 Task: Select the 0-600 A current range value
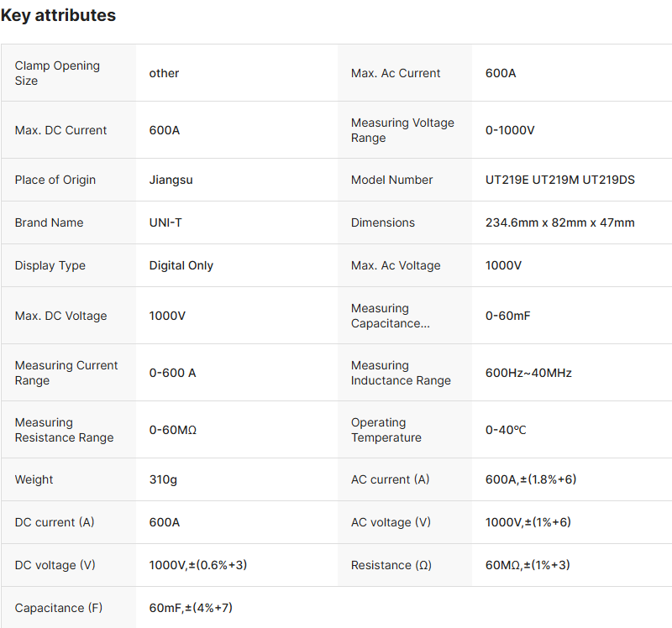tap(172, 373)
